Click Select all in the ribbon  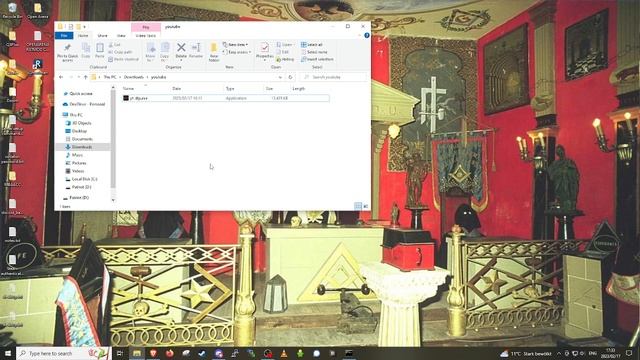pos(312,44)
